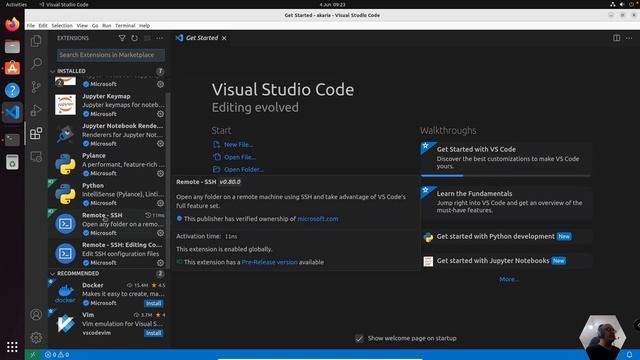Split the editor to the right

(x=616, y=38)
